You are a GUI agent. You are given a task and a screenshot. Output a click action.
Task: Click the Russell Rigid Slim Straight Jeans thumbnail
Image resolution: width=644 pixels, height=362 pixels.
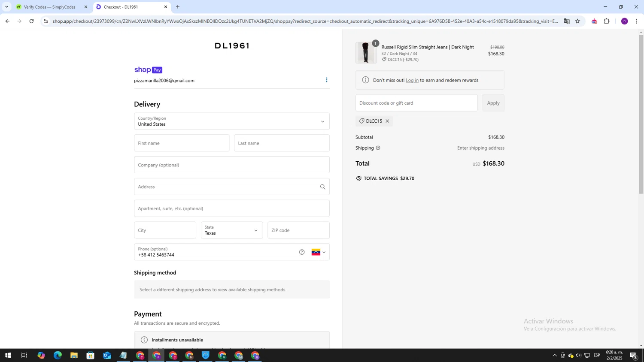[x=366, y=53]
